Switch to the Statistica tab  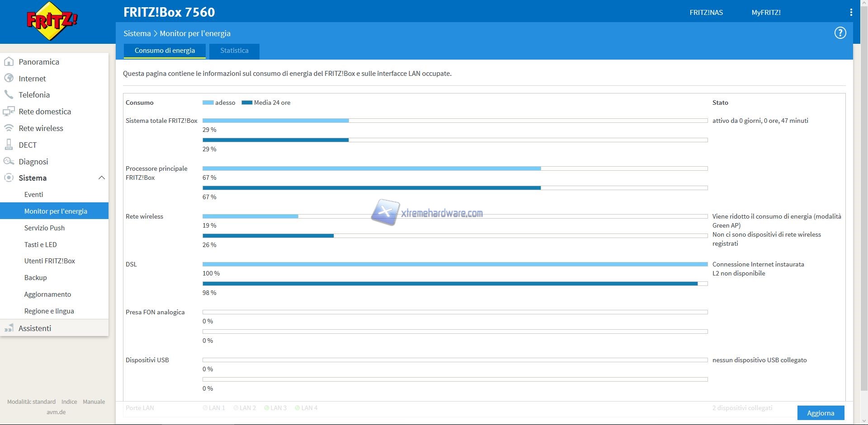(x=234, y=51)
